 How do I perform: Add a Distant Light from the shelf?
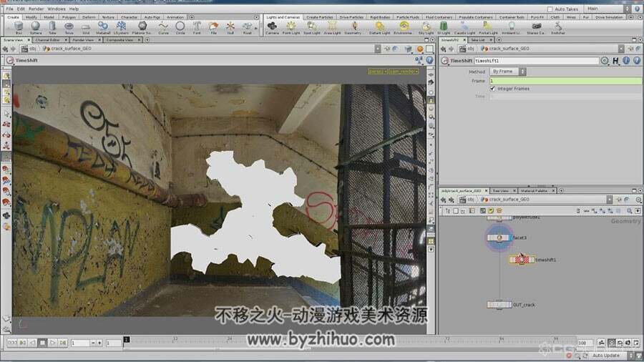[x=379, y=28]
